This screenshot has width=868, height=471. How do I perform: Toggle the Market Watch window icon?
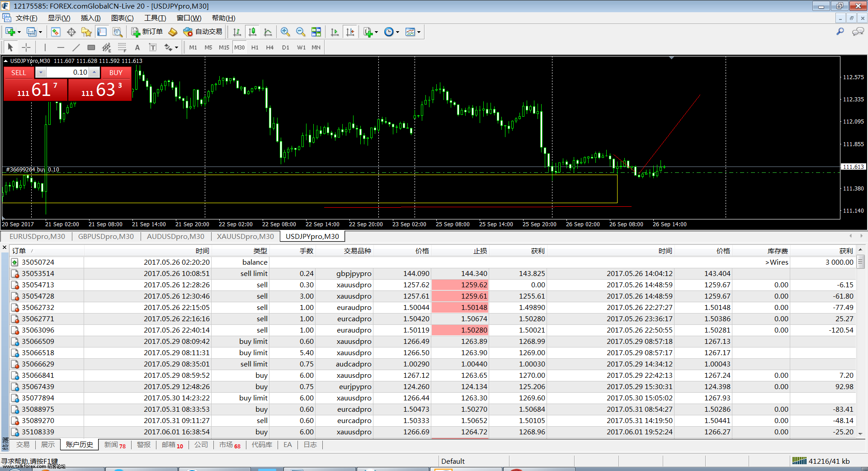click(x=56, y=32)
